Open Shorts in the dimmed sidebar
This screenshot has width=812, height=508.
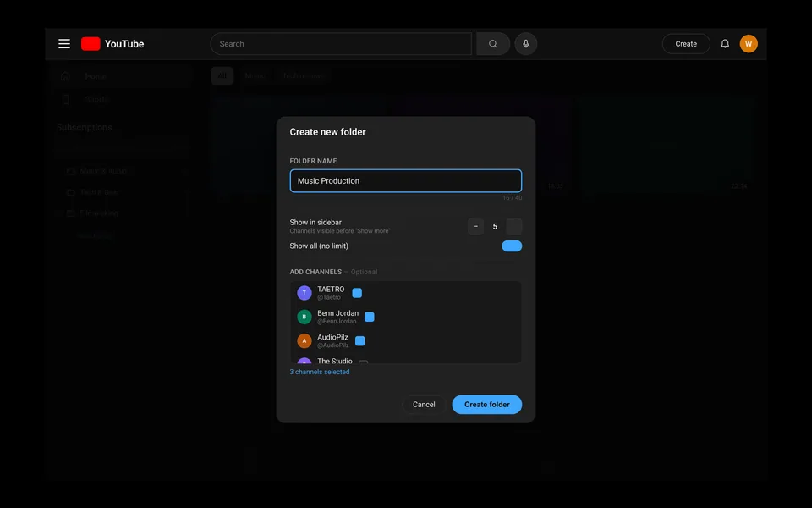[123, 100]
